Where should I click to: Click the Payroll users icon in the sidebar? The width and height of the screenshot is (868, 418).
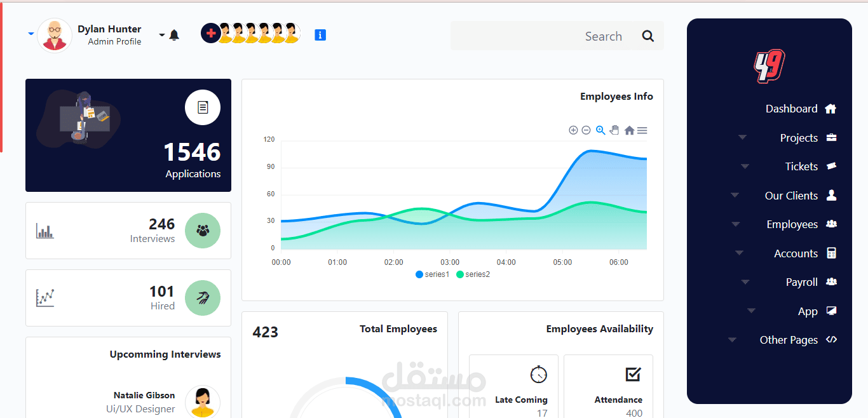point(831,282)
